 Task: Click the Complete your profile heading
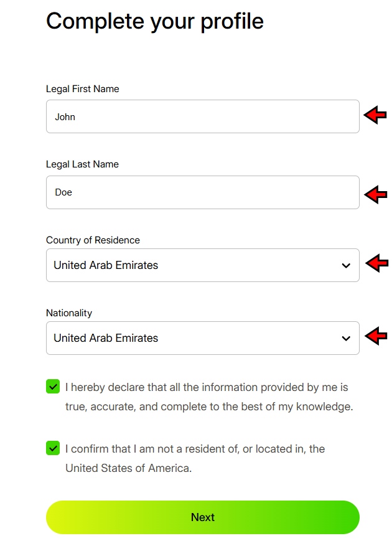[154, 21]
